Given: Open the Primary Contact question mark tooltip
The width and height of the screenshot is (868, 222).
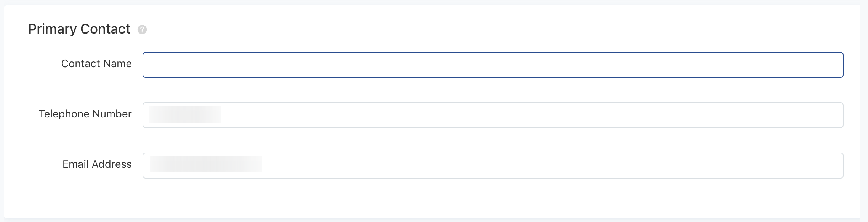Looking at the screenshot, I should pyautogui.click(x=142, y=30).
